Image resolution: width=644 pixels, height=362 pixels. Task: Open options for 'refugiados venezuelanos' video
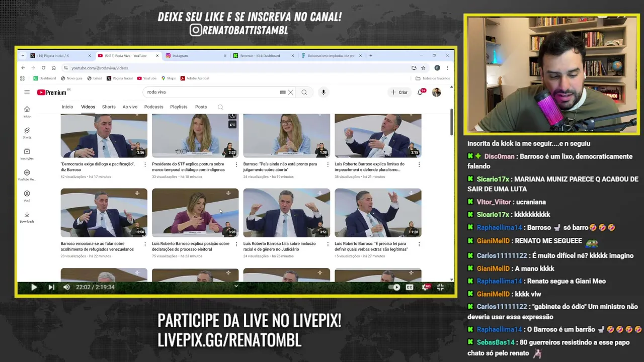[x=145, y=244]
